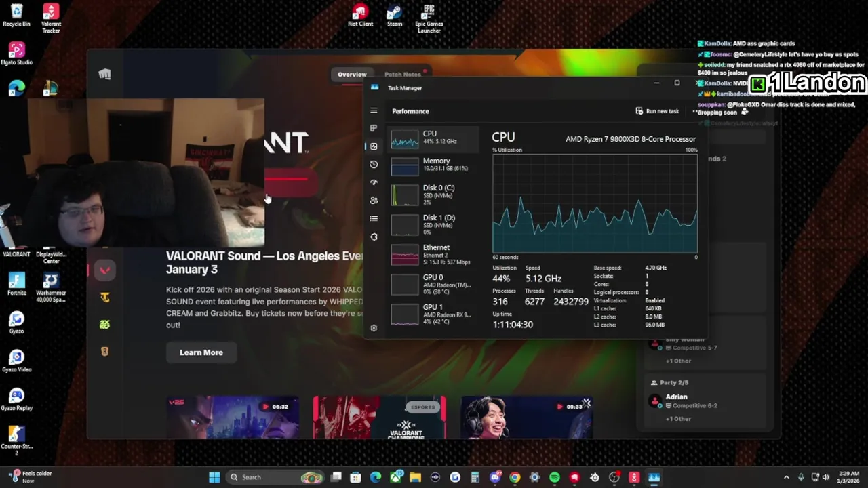Select Legends of Runeterra icon in Riot sidebar
The image size is (868, 488).
[104, 352]
